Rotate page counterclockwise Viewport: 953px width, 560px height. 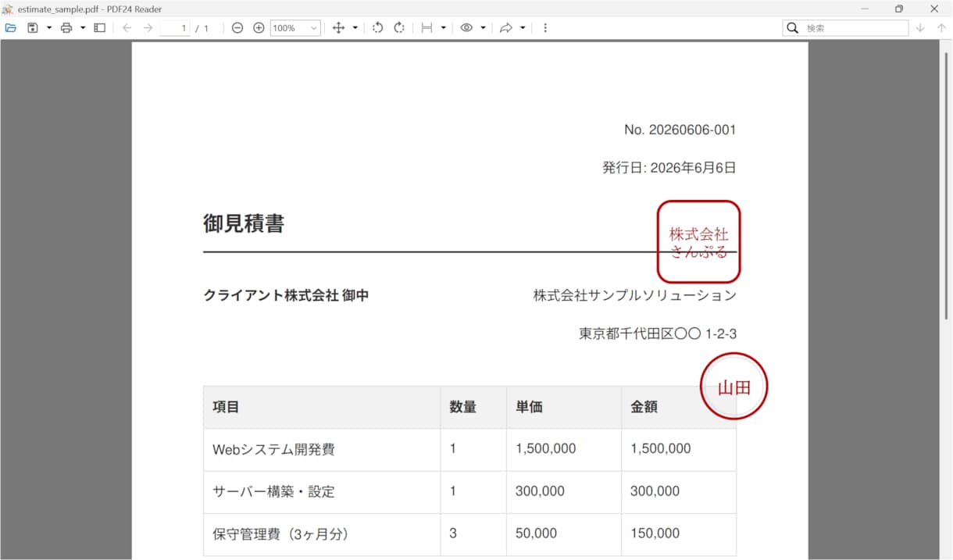(x=378, y=27)
